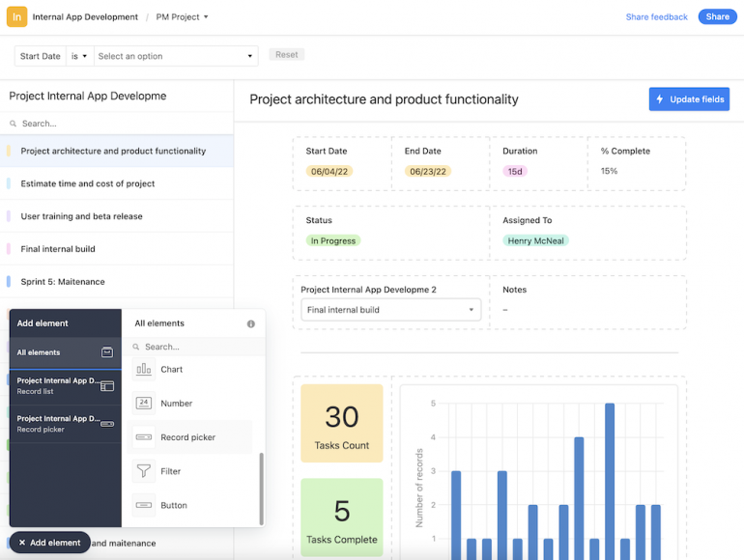The height and width of the screenshot is (560, 744).
Task: Add the Filter funnel icon element
Action: pyautogui.click(x=144, y=471)
